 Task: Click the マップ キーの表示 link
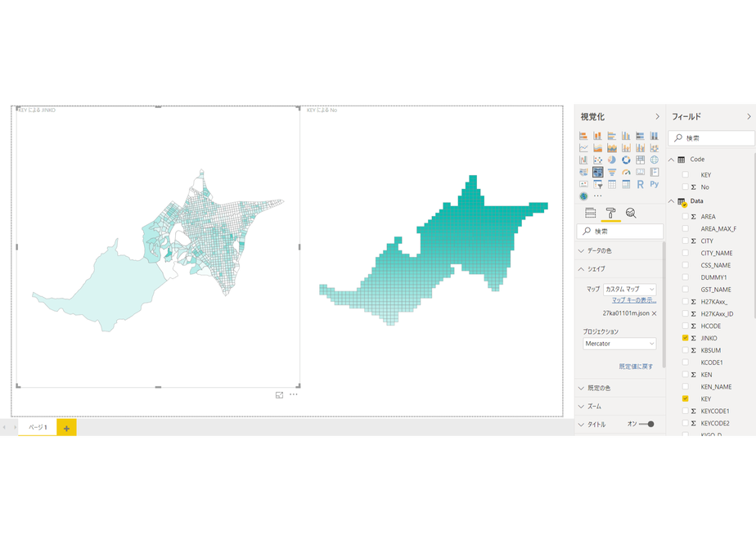[x=634, y=300]
